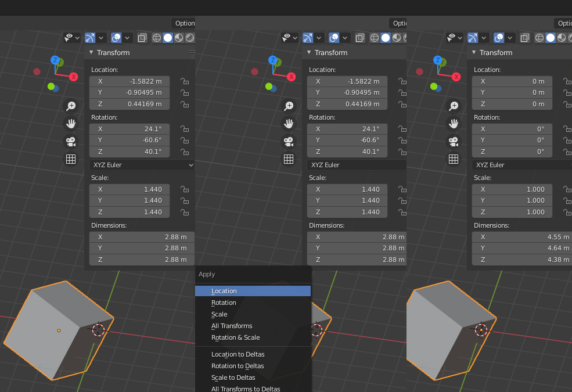Select wireframe shading icon in middle viewport header
The height and width of the screenshot is (392, 572).
[x=375, y=38]
